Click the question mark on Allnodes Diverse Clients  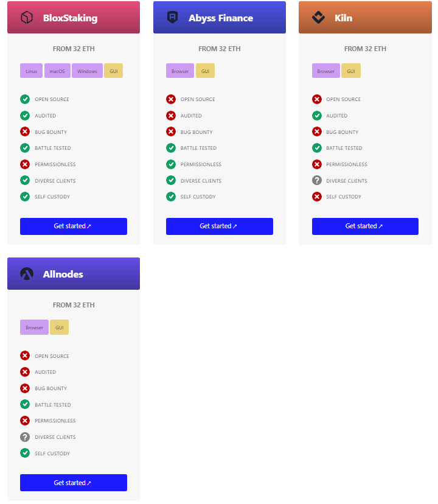click(24, 436)
